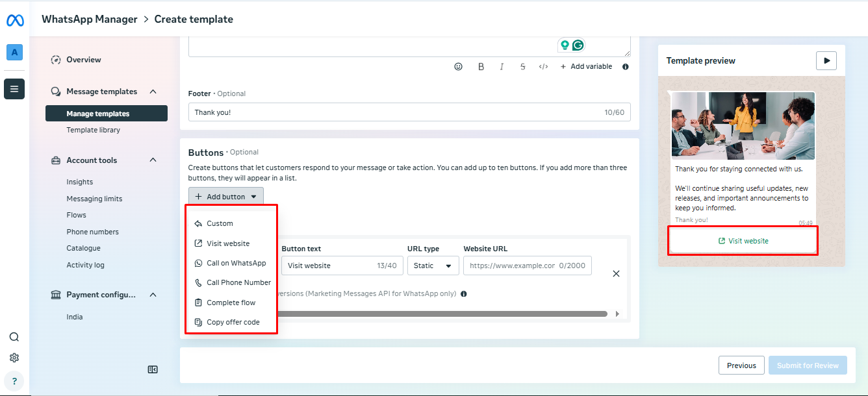Collapse Message templates section
The width and height of the screenshot is (868, 396).
153,92
